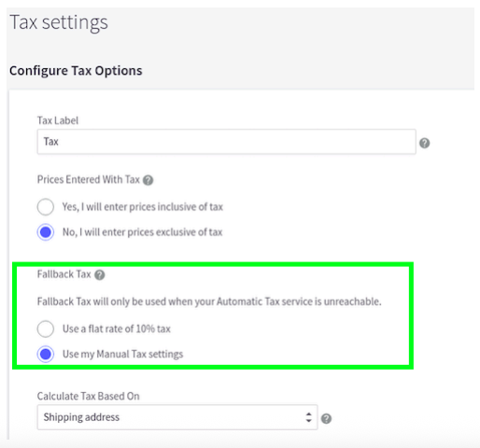Click the 'Use my Manual Tax settings' label
The image size is (480, 448).
(x=122, y=354)
